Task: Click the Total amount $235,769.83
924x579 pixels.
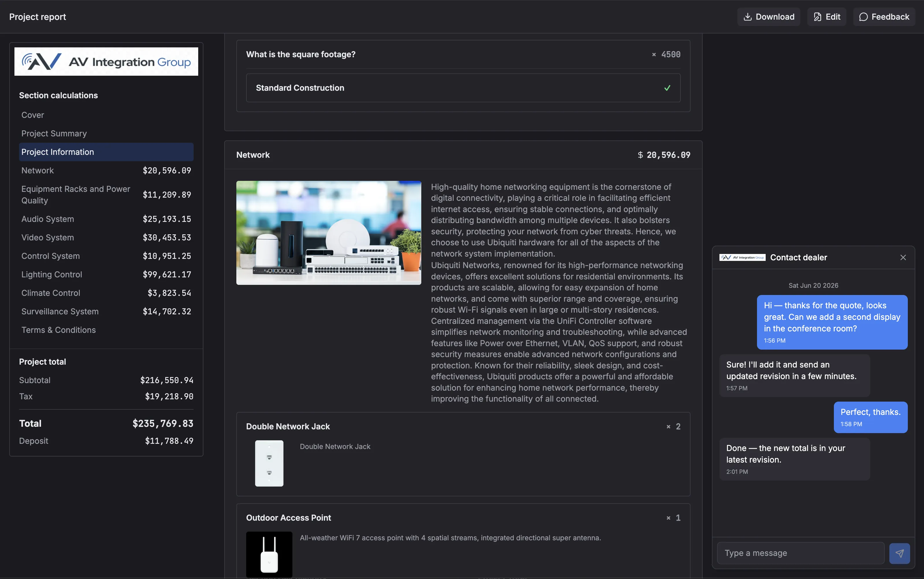Action: [x=163, y=424]
